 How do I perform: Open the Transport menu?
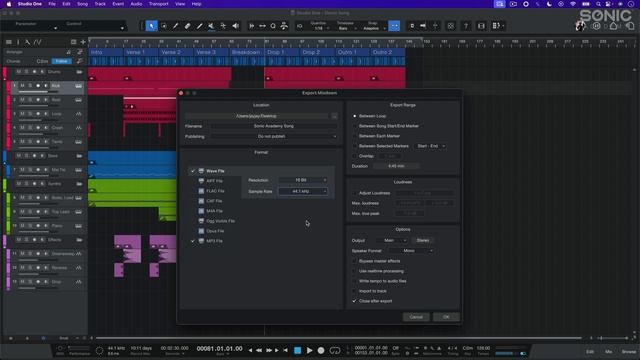[x=158, y=4]
